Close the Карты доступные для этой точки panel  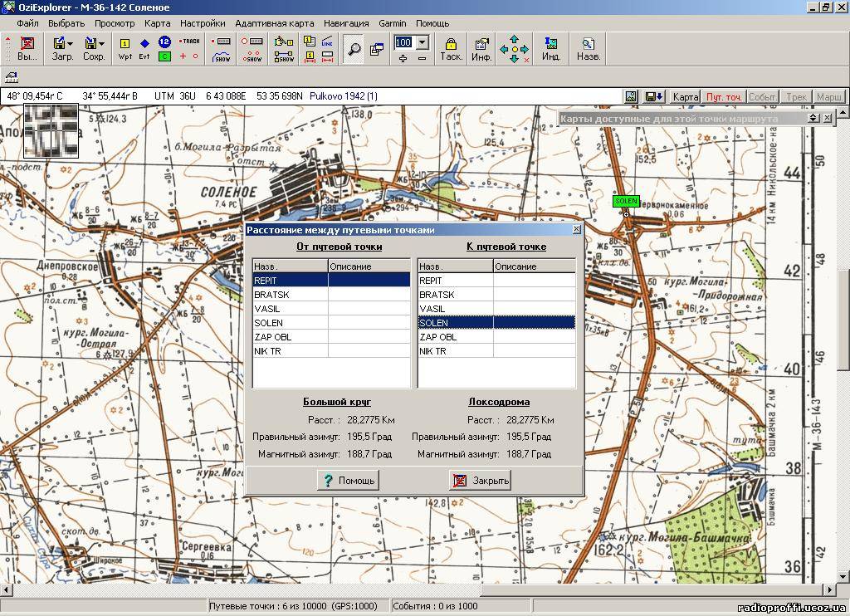(828, 118)
